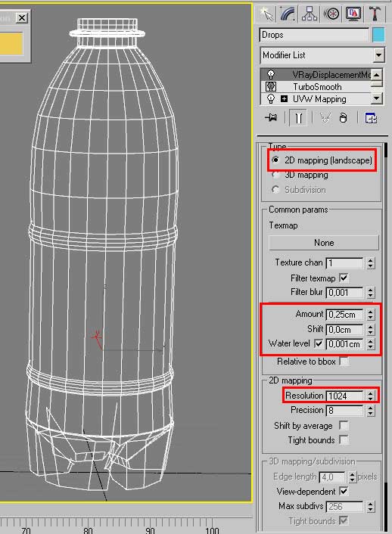Select Subdivision radio button
Image resolution: width=392 pixels, height=534 pixels.
click(275, 190)
